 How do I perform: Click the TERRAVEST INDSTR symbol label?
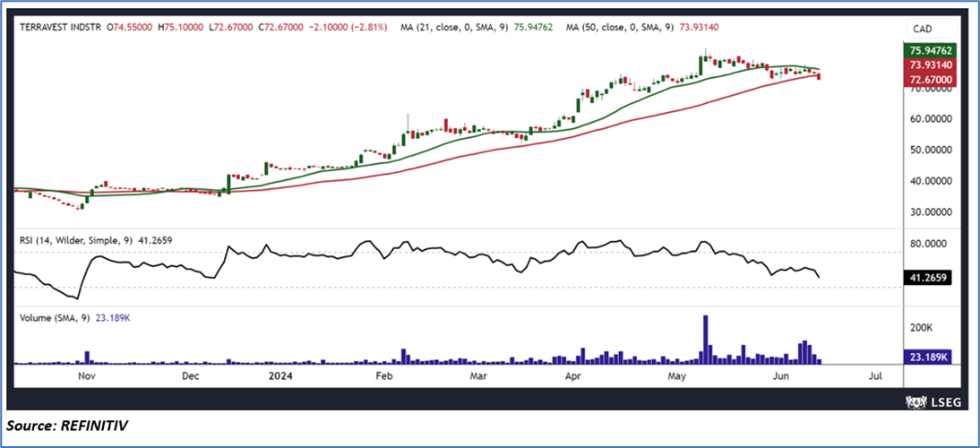point(58,28)
